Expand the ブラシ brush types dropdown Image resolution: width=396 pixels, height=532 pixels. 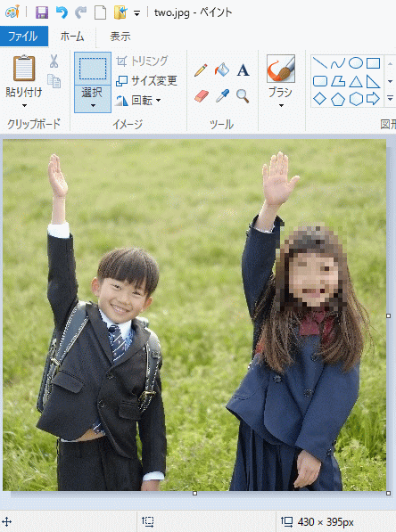281,105
